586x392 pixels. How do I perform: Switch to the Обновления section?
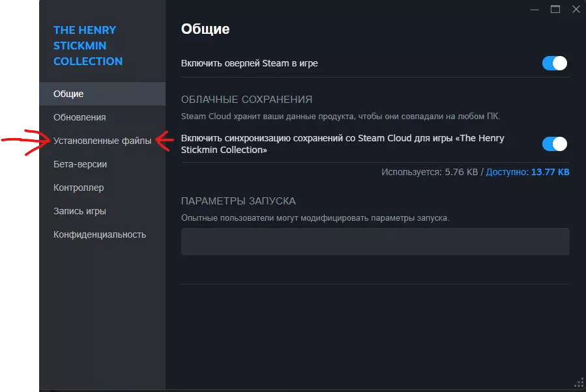click(x=80, y=117)
